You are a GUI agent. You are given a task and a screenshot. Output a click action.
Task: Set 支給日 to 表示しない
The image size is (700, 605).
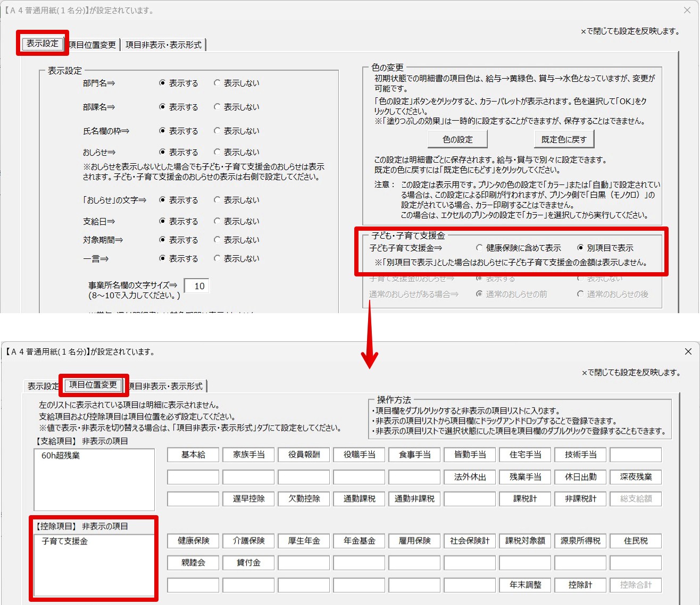click(x=217, y=221)
